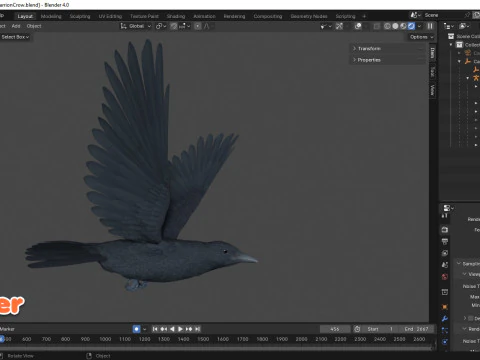Jump to next keyframe
The width and height of the screenshot is (480, 360).
click(189, 329)
